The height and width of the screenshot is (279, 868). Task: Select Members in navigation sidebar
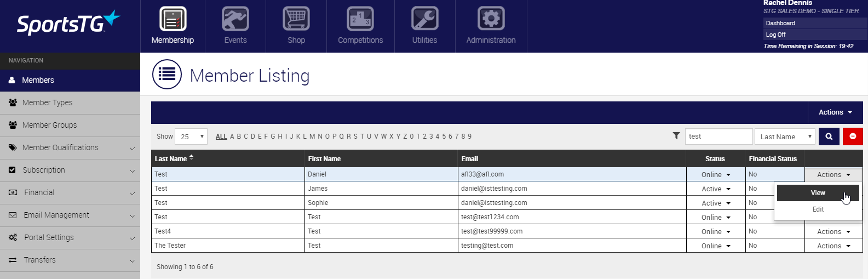point(70,80)
